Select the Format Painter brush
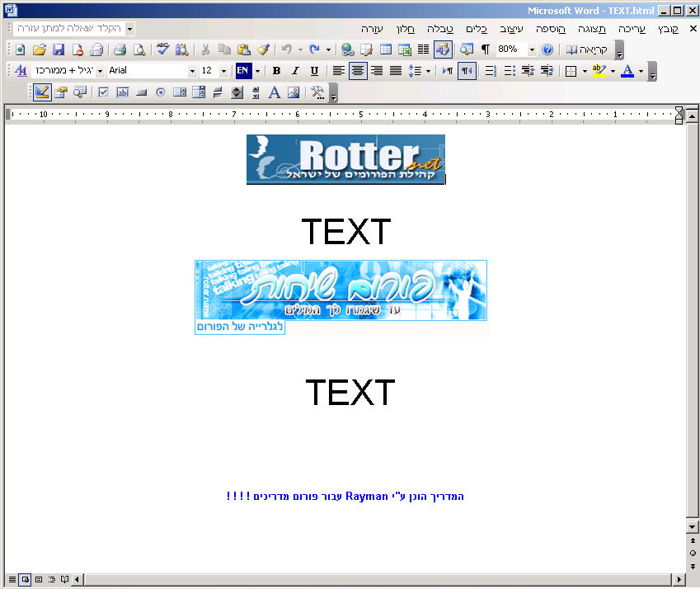This screenshot has width=700, height=589. coord(263,49)
